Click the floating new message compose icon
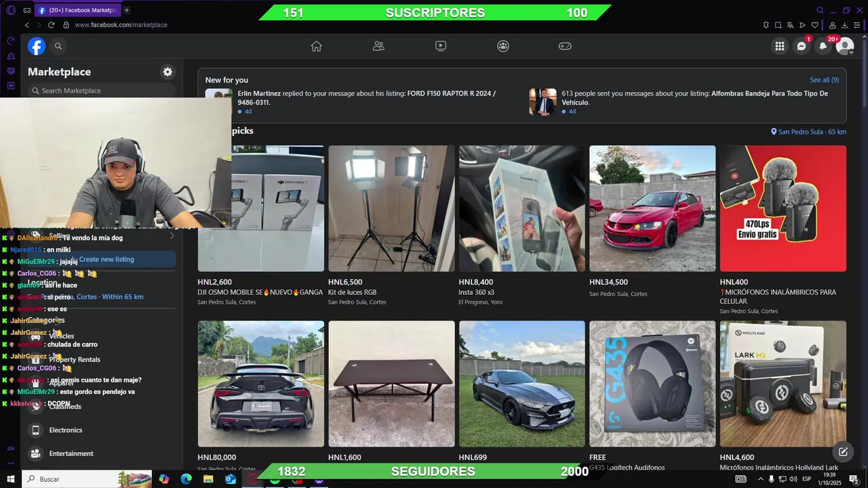The image size is (868, 488). pyautogui.click(x=843, y=452)
